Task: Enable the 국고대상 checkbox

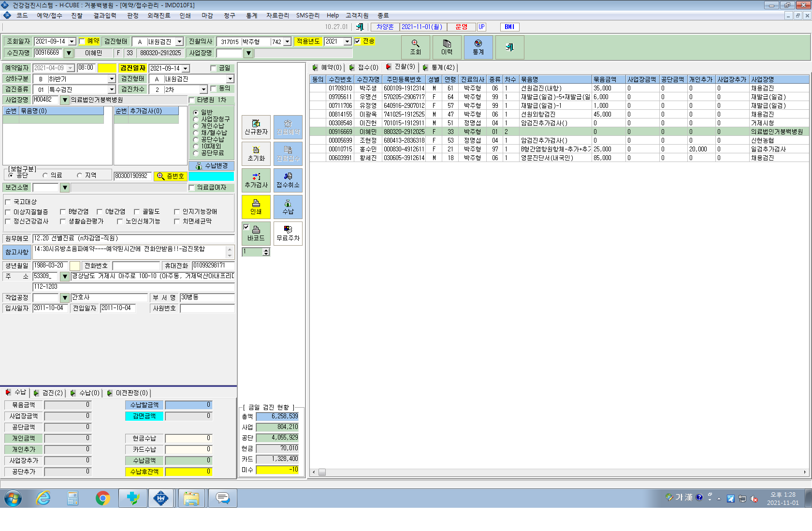Action: click(x=8, y=202)
